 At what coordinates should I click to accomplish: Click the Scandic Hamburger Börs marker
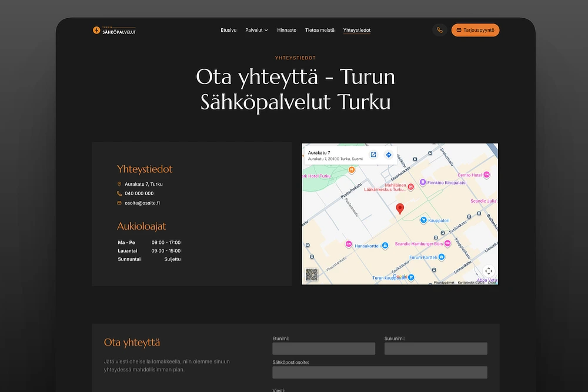point(447,243)
